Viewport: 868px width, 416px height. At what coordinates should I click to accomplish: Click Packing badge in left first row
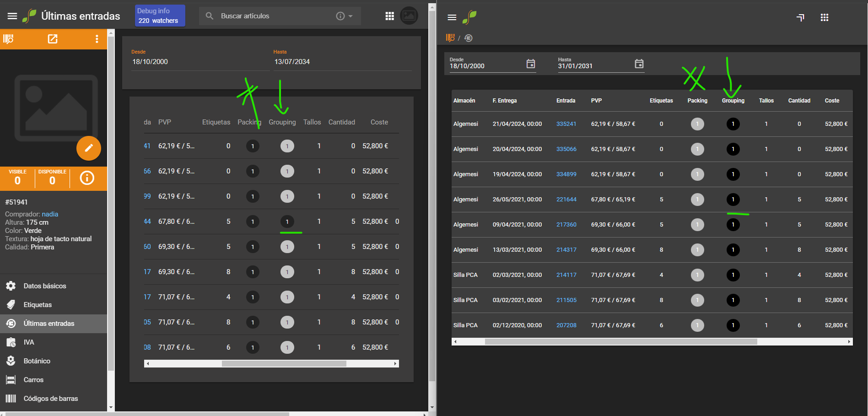tap(253, 146)
